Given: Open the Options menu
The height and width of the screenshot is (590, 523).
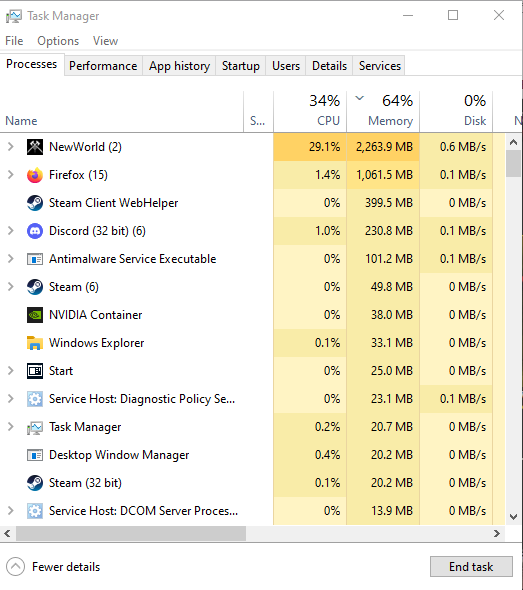Looking at the screenshot, I should 58,41.
